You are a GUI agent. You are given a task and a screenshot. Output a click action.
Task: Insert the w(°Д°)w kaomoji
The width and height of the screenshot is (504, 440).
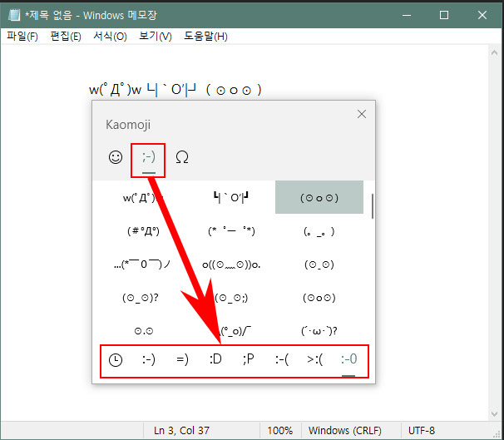[143, 198]
